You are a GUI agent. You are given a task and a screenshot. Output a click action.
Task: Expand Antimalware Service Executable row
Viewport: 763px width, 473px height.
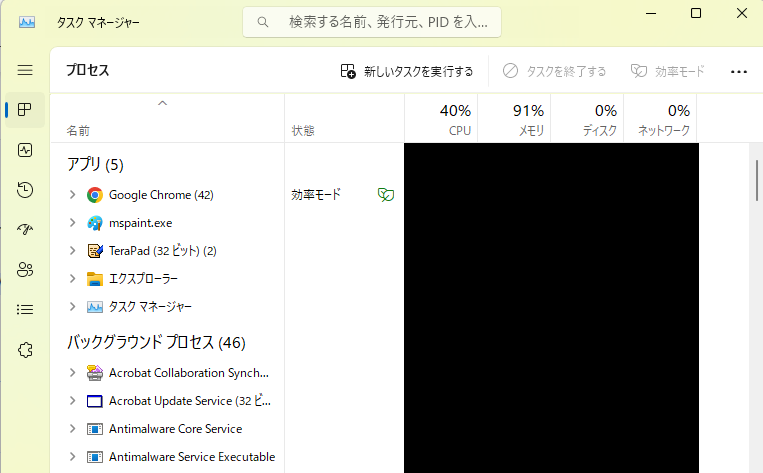[73, 456]
